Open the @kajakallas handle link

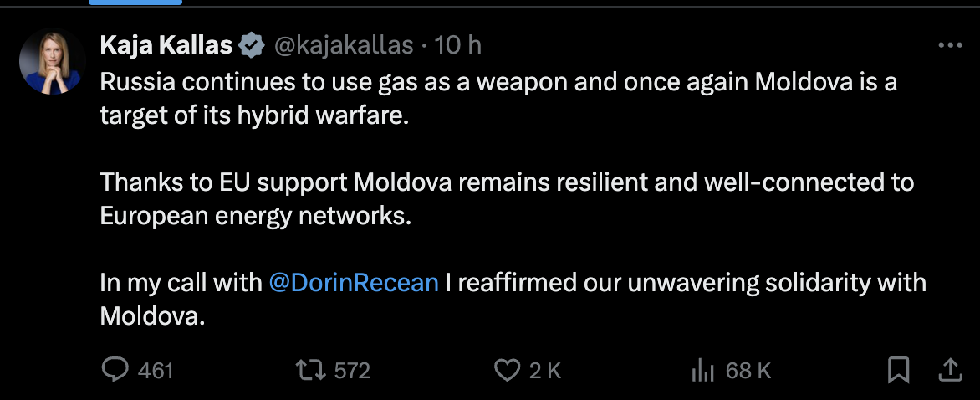pos(344,45)
